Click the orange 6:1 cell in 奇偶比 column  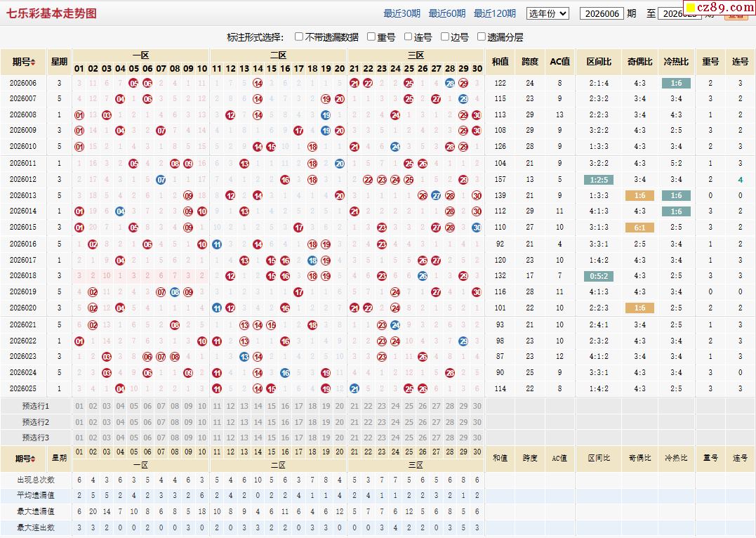(639, 227)
